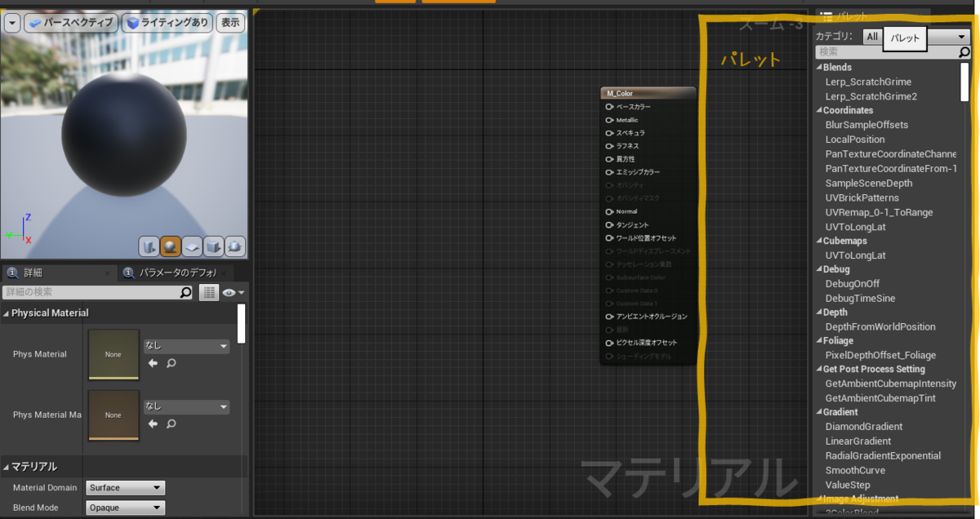Screen dimensions: 980x519
Task: Select the sphere preview mesh icon
Action: [x=171, y=246]
